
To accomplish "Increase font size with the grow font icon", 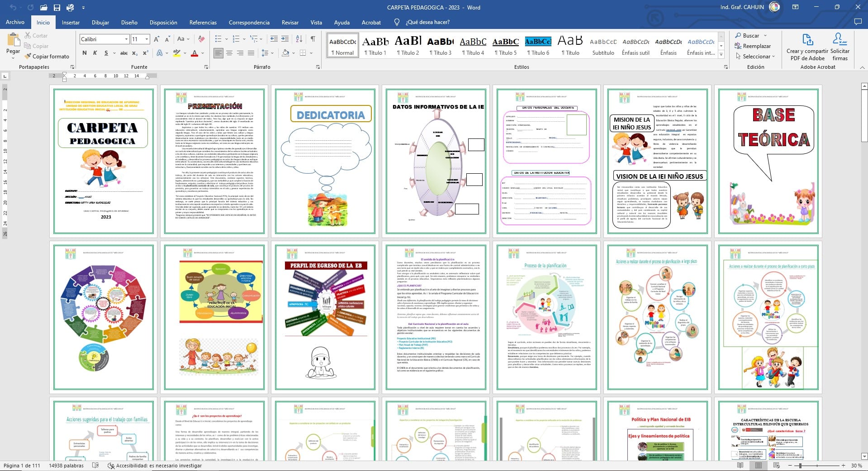I will 157,39.
